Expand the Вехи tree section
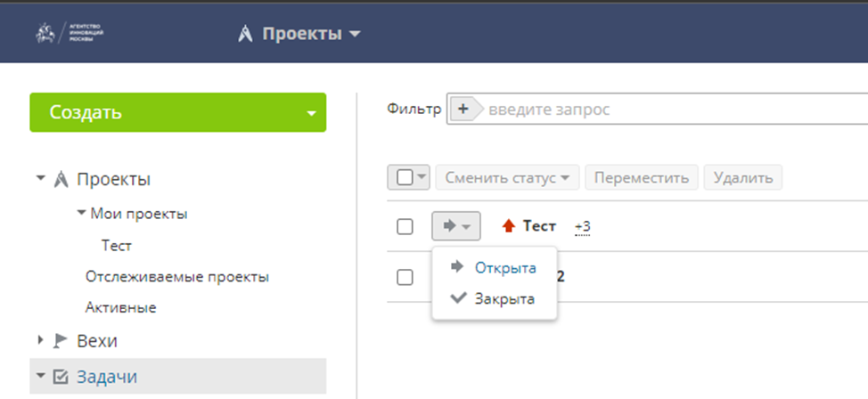This screenshot has width=868, height=399. coord(40,340)
